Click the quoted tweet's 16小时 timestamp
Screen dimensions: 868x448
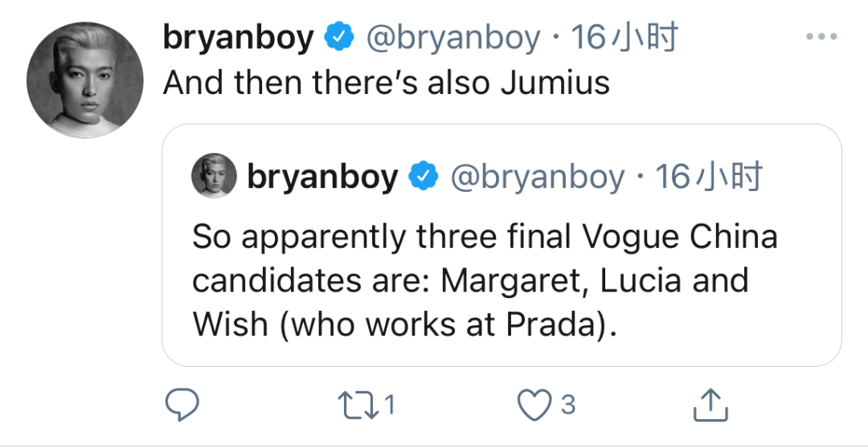[710, 177]
